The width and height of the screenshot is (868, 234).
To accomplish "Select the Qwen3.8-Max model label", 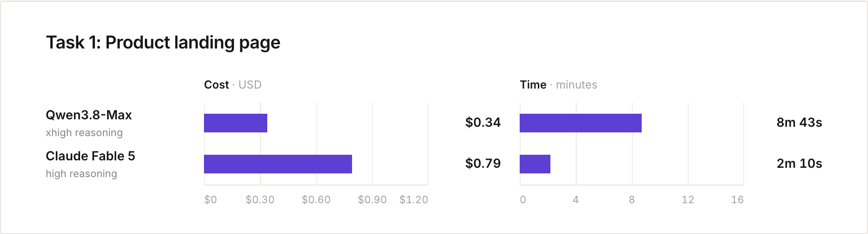I will 89,115.
